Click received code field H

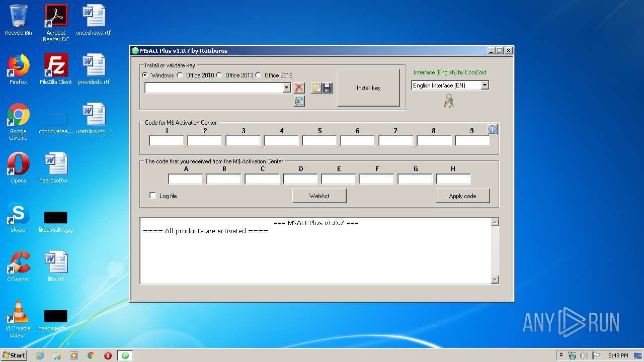click(453, 179)
